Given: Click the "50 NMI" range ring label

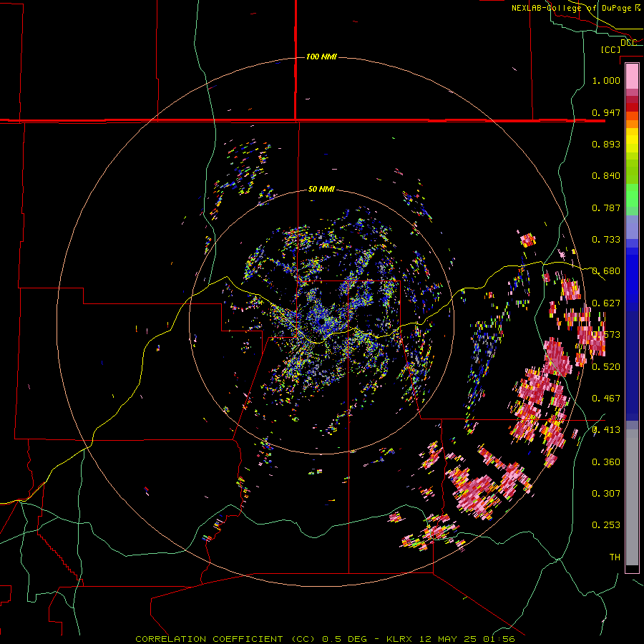Looking at the screenshot, I should tap(321, 190).
